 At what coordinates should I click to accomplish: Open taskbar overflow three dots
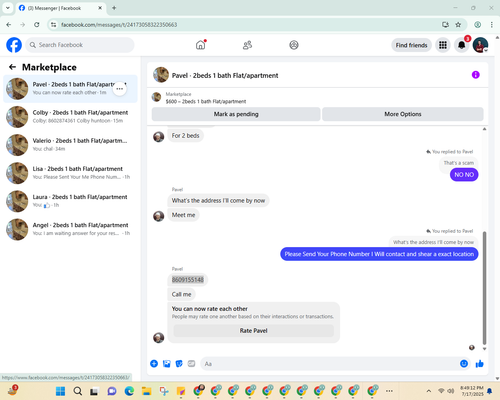pos(389,391)
